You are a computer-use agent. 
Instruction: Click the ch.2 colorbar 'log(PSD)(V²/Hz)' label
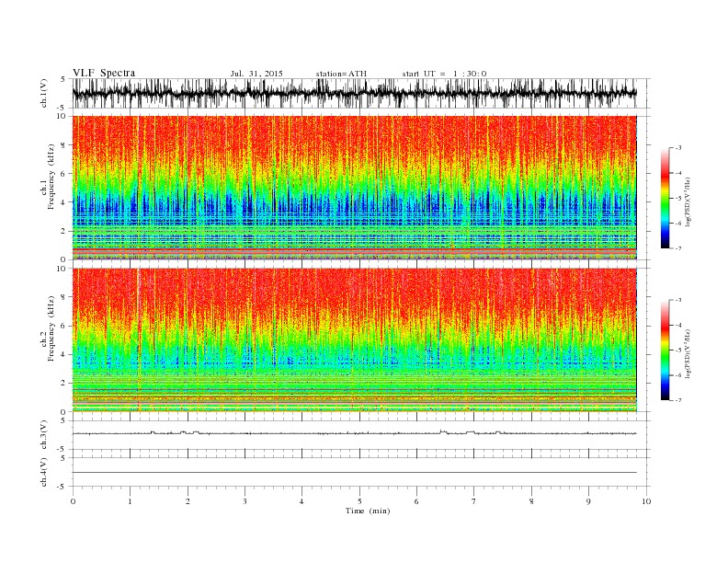pyautogui.click(x=688, y=353)
